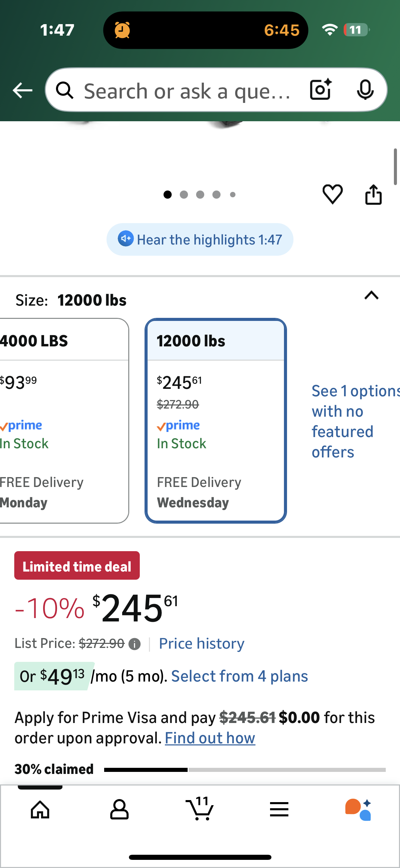
Task: Go to Home tab
Action: (x=40, y=810)
